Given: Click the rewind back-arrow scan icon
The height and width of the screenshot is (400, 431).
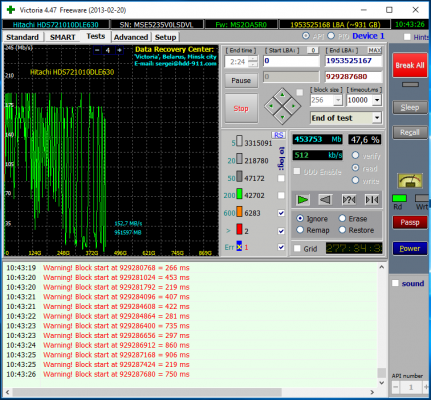Looking at the screenshot, I should (325, 200).
